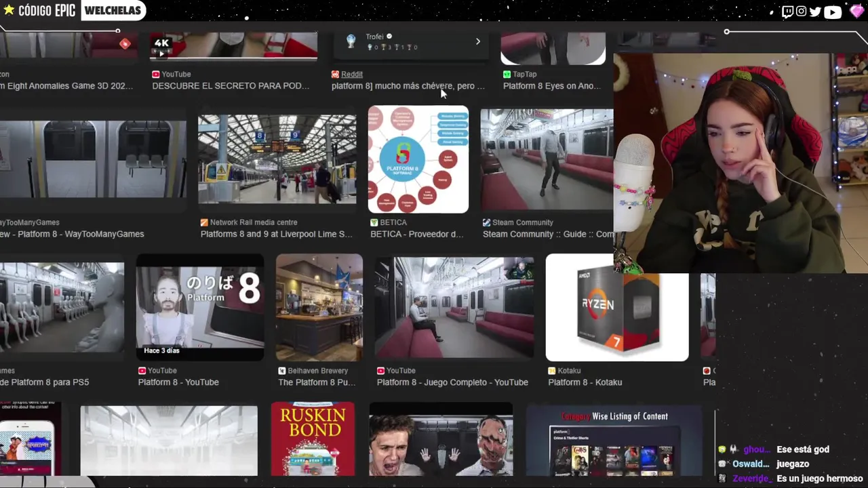
Task: Click the TapTap favicon icon
Action: click(x=507, y=74)
